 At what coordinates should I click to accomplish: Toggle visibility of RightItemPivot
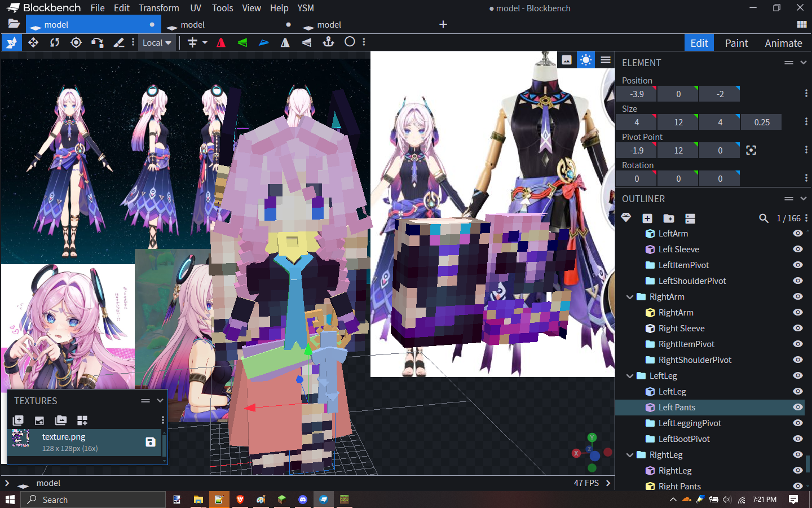tap(797, 344)
